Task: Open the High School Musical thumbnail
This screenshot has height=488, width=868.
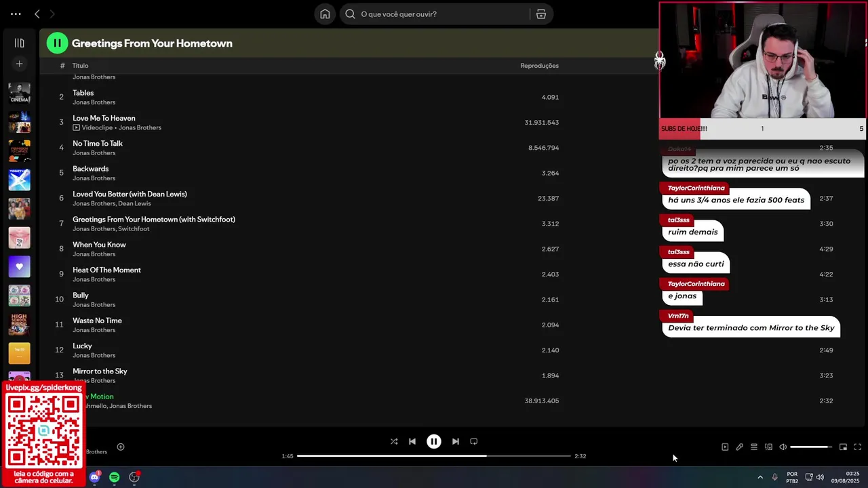Action: [x=19, y=324]
